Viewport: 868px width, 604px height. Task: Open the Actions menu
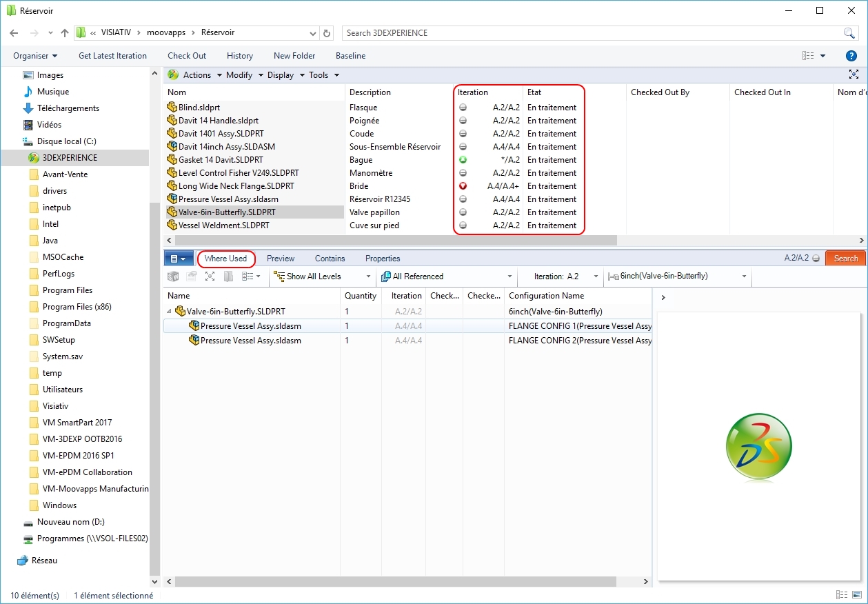(196, 75)
